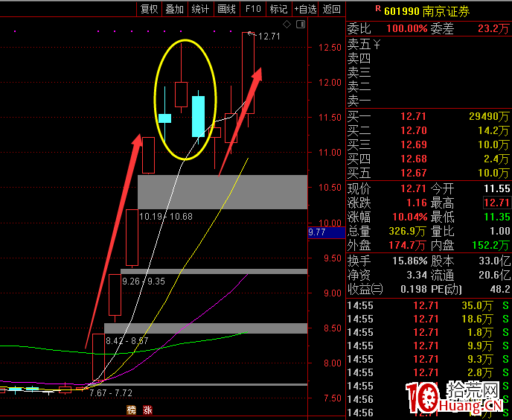Image resolution: width=512 pixels, height=420 pixels.
Task: Click 买三 price 12.69
Action: [413, 144]
